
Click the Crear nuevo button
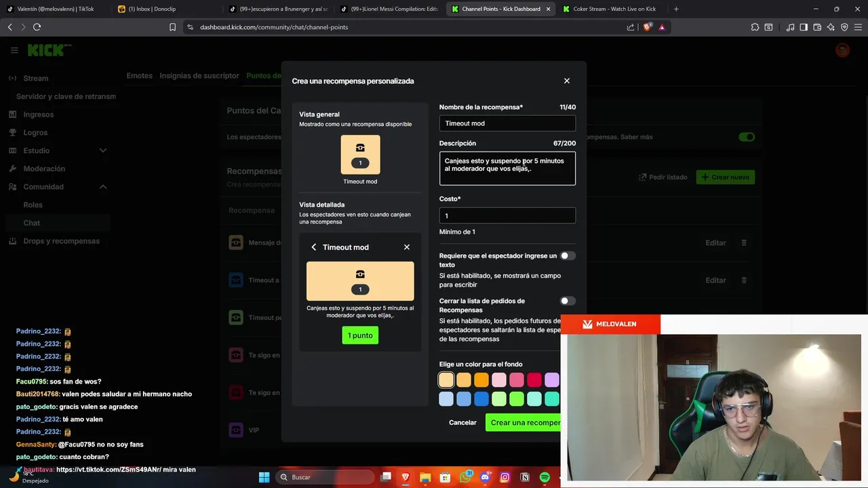point(726,177)
